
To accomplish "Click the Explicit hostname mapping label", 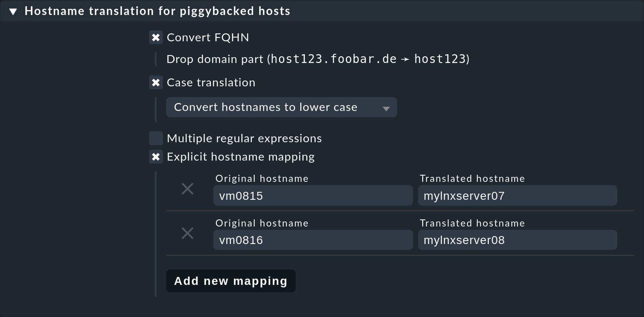I will pyautogui.click(x=241, y=157).
